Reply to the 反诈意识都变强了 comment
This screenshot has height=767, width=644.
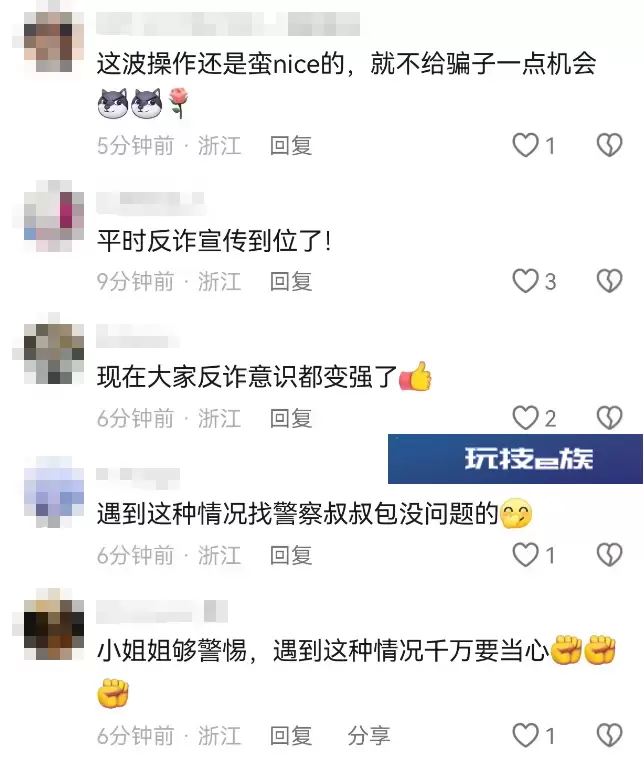pyautogui.click(x=291, y=419)
